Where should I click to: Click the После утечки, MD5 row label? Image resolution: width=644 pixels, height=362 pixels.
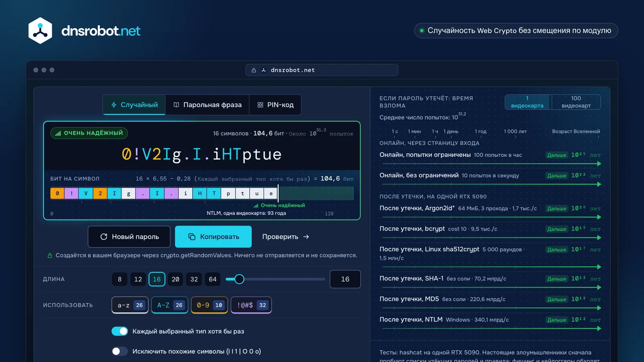409,299
